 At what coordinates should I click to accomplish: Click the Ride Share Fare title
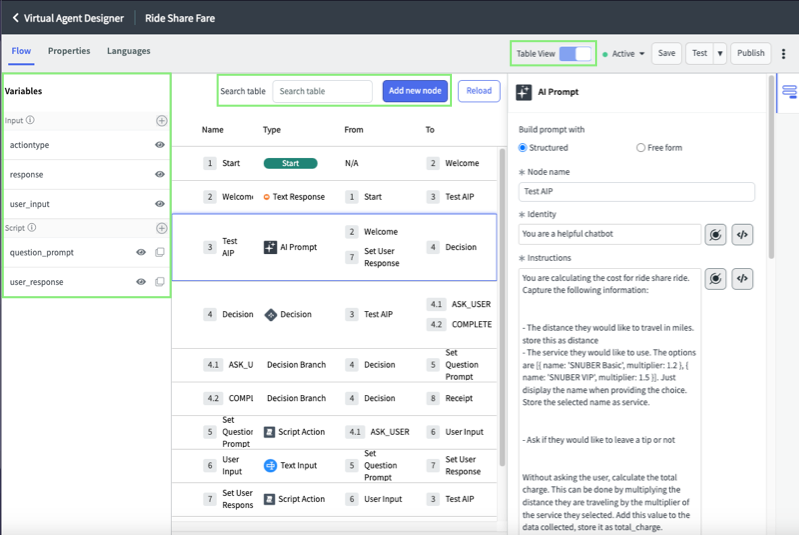[180, 18]
